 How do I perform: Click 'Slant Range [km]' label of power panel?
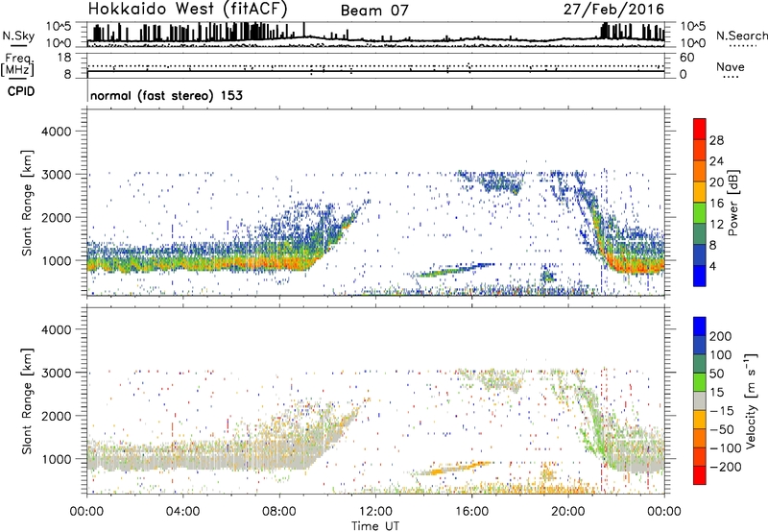tap(27, 203)
